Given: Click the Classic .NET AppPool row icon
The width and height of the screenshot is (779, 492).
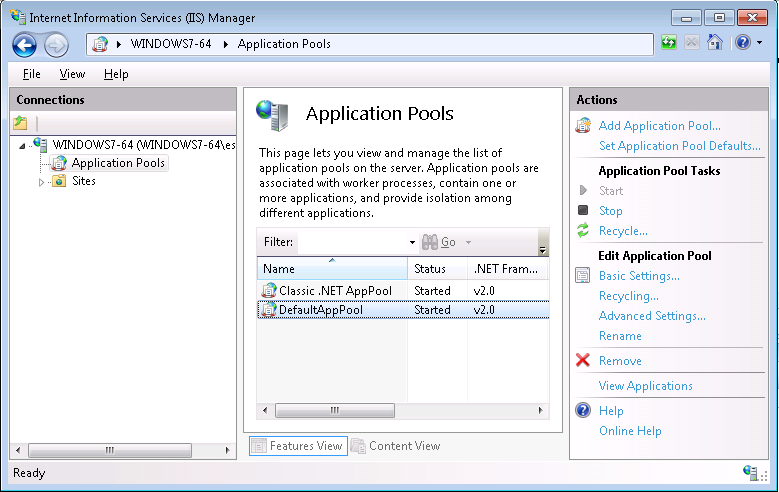Looking at the screenshot, I should click(x=269, y=290).
